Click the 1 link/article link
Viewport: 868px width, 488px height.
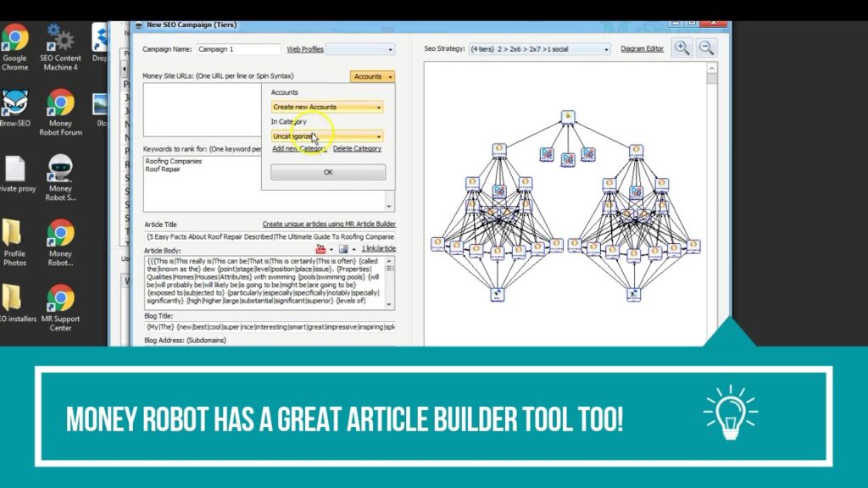(x=379, y=249)
